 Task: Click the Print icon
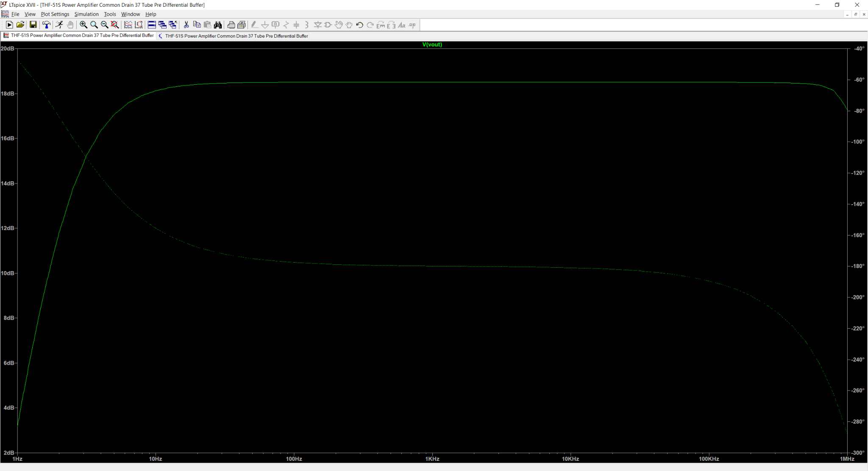(x=242, y=25)
